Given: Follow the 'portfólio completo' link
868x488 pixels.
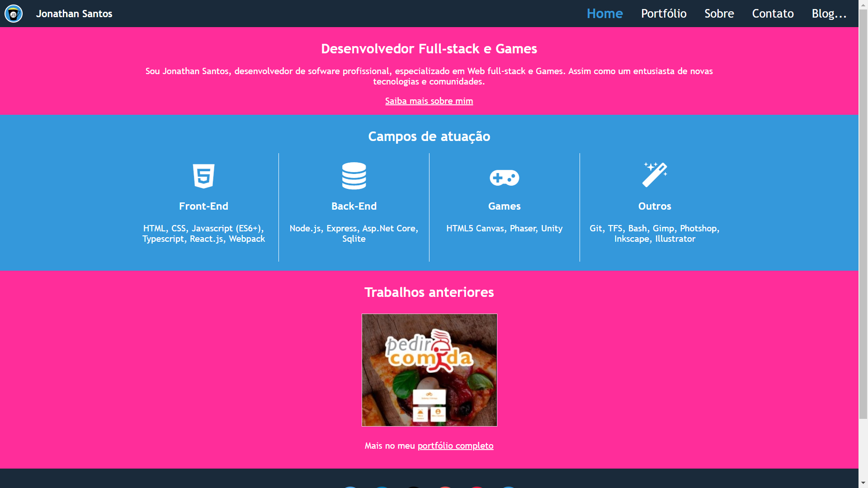Looking at the screenshot, I should 455,446.
